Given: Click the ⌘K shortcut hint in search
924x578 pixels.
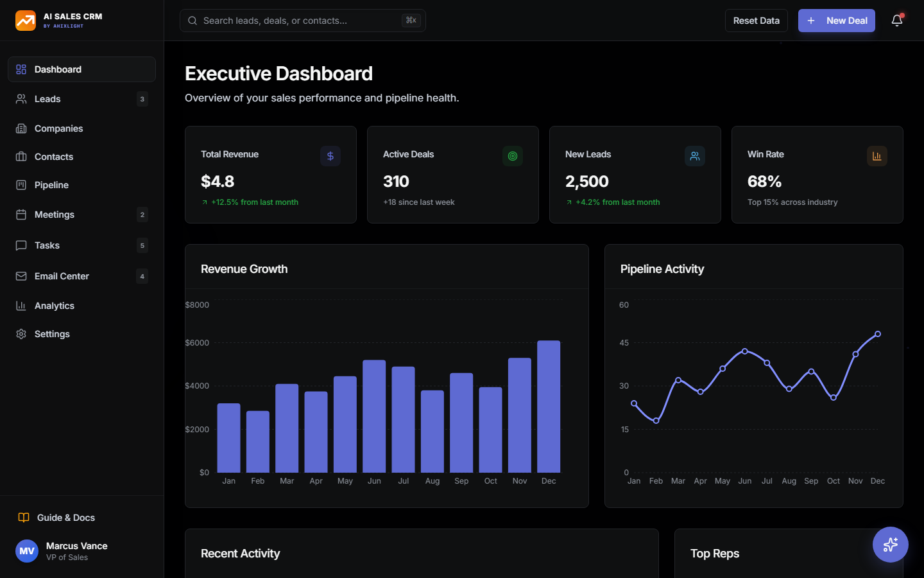Looking at the screenshot, I should (411, 21).
